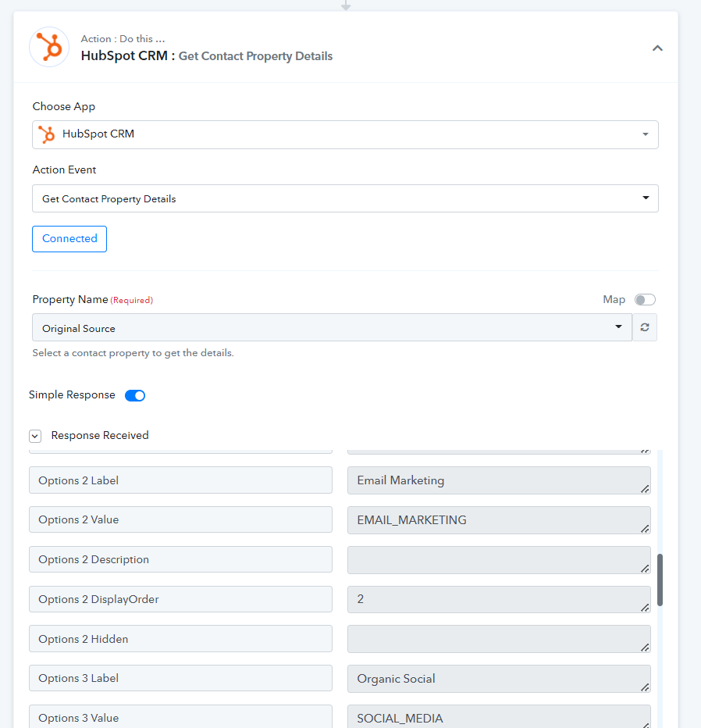
Task: Click resize handle on Options 2 Description value
Action: [645, 569]
